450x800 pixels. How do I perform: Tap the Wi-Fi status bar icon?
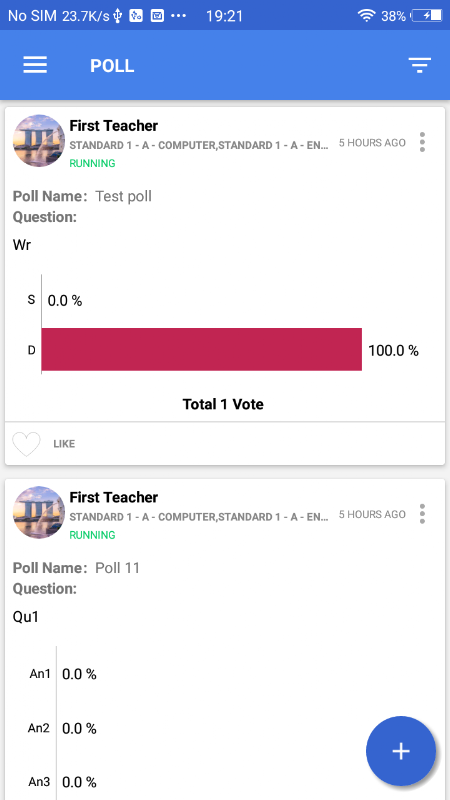pos(366,16)
